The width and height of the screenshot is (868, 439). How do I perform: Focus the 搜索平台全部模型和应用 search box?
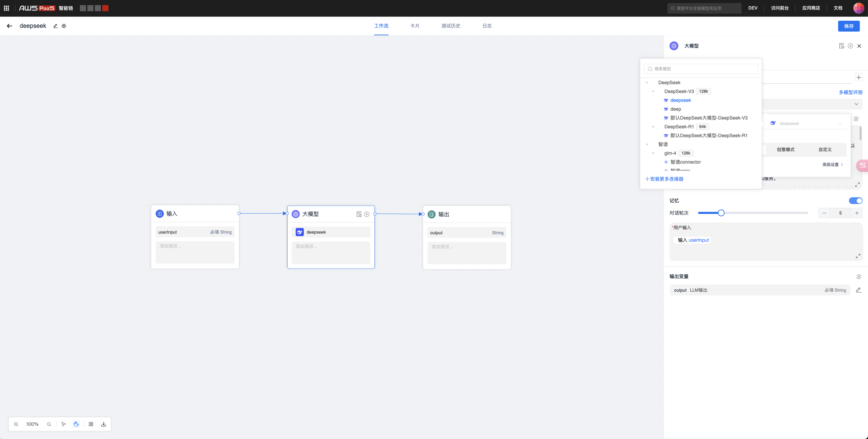704,8
